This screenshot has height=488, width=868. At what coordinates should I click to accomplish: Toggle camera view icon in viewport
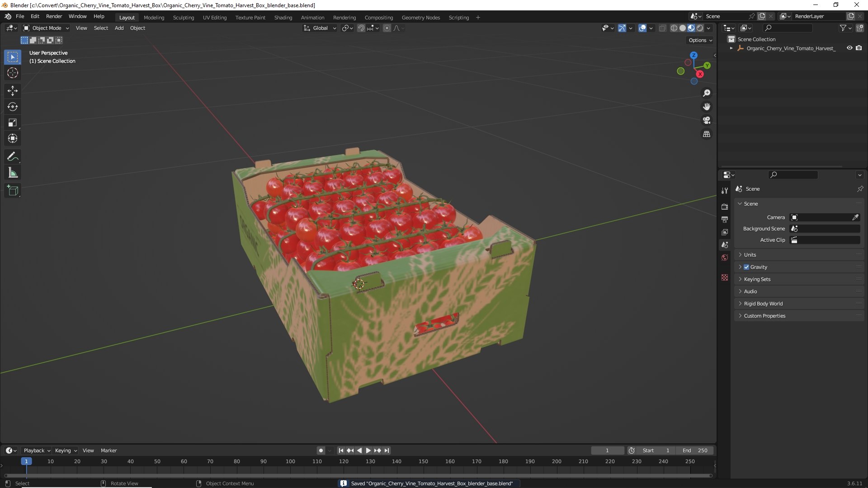[x=707, y=120]
